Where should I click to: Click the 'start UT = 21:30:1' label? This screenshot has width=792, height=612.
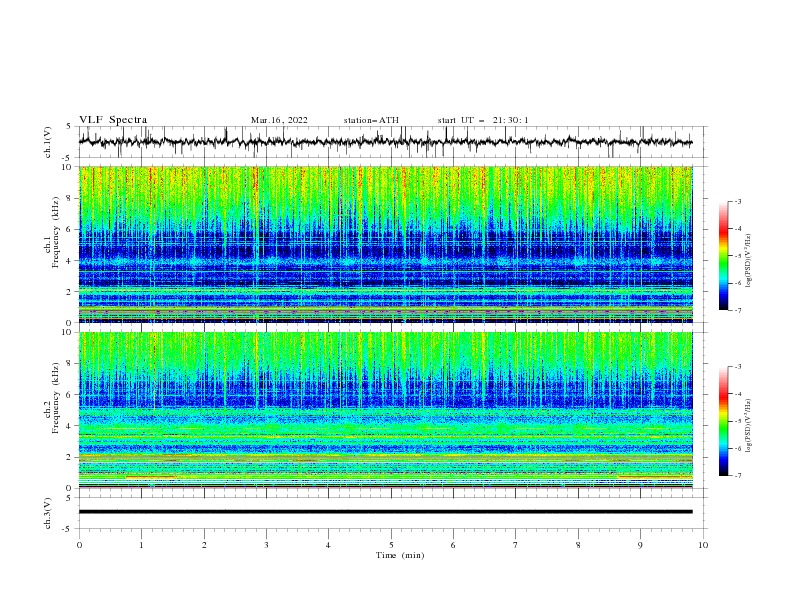pos(483,120)
